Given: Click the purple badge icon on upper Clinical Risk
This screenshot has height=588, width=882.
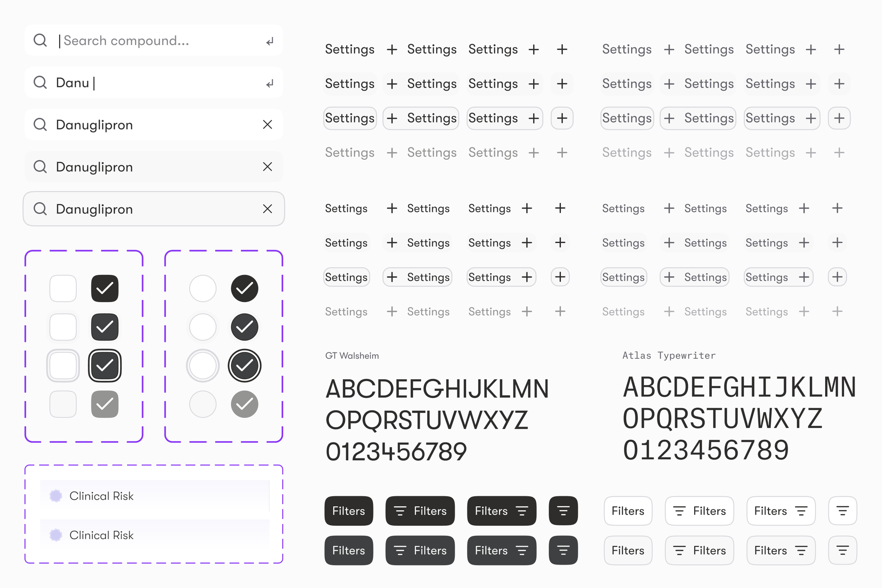Looking at the screenshot, I should (x=56, y=496).
